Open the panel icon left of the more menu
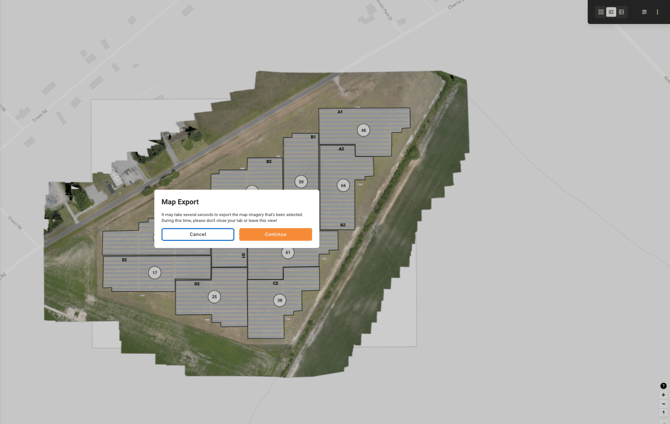This screenshot has width=670, height=424. pyautogui.click(x=644, y=12)
